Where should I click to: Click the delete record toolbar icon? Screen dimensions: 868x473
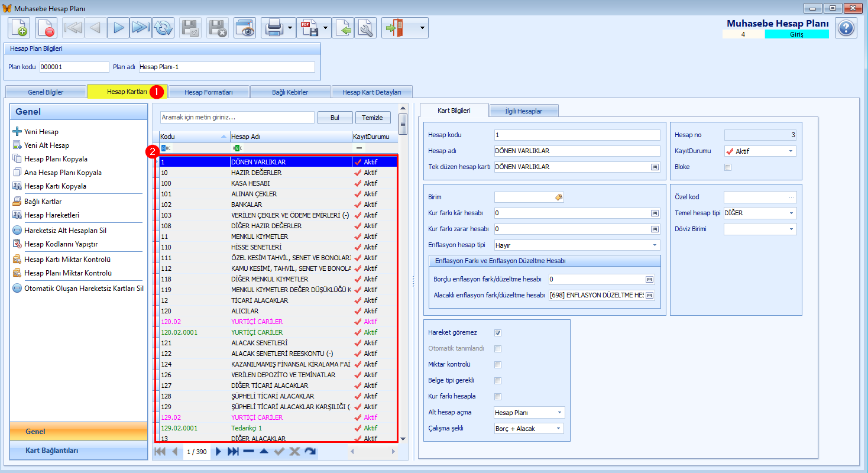pos(46,28)
